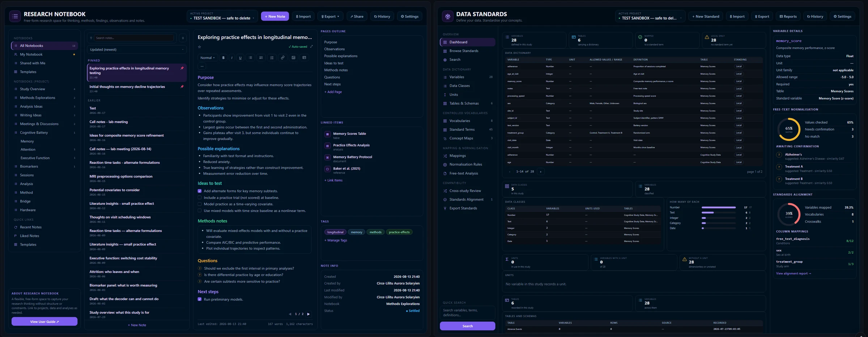Screen dimensions: 868x337
Task: Open more formatting options (ellipsis)
Action: (x=202, y=66)
